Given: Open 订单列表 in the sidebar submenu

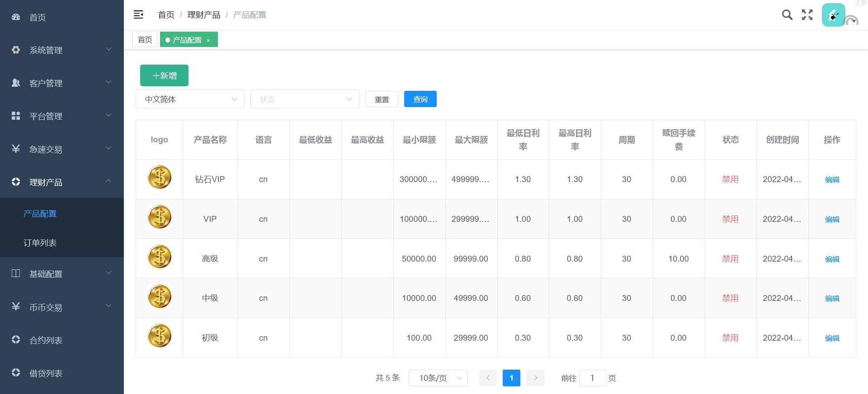Looking at the screenshot, I should pyautogui.click(x=40, y=243).
